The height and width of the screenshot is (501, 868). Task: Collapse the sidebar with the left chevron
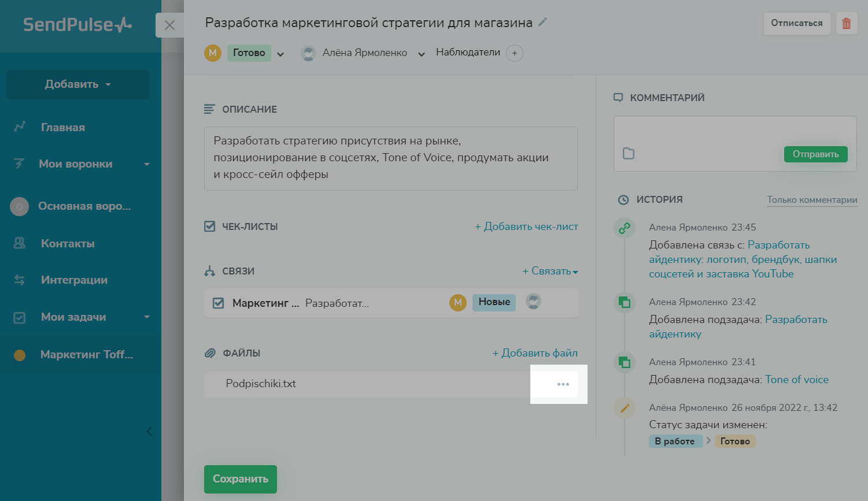149,431
